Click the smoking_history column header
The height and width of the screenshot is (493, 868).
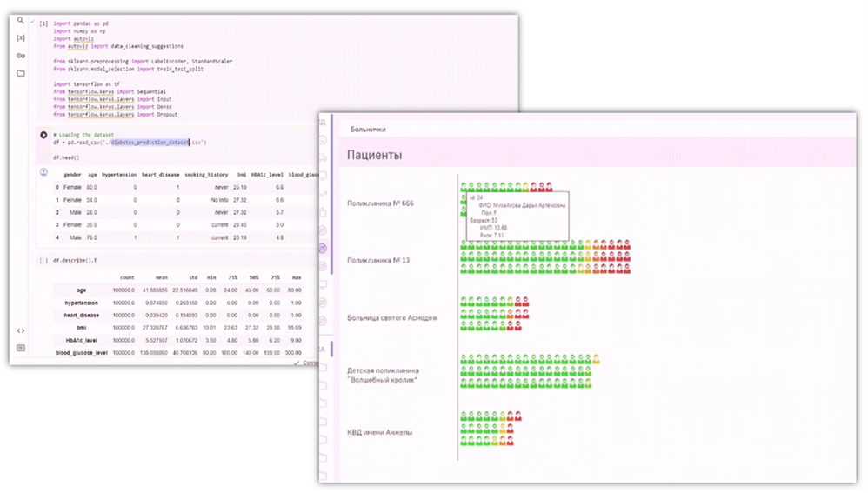point(206,175)
